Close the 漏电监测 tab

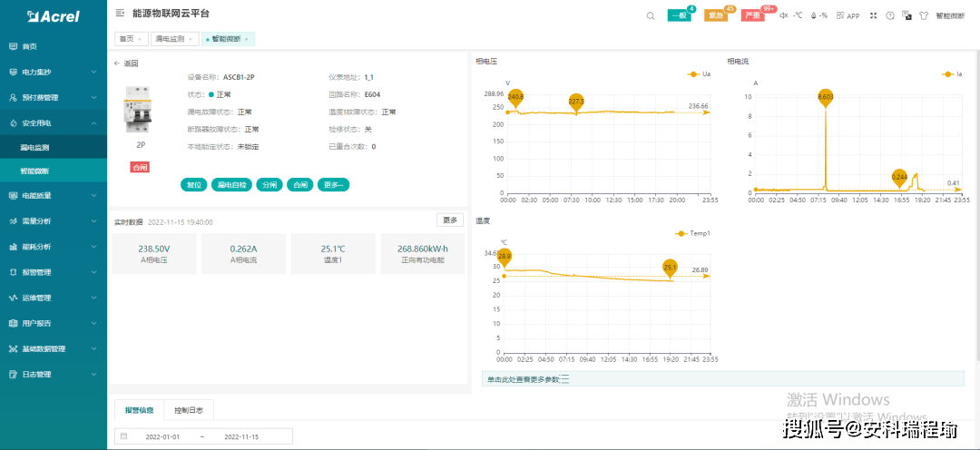190,39
